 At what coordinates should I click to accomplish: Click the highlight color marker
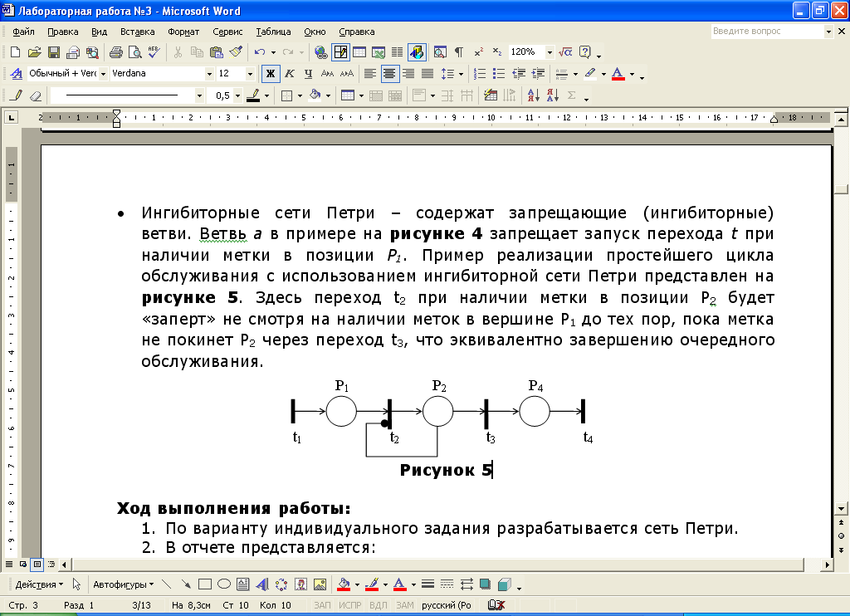coord(590,74)
